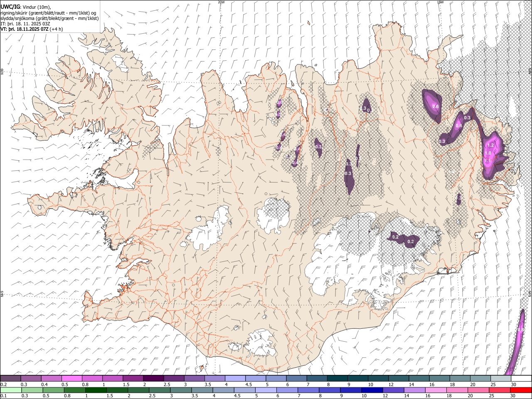Click the 20W longitude label at the top

[x=221, y=2]
